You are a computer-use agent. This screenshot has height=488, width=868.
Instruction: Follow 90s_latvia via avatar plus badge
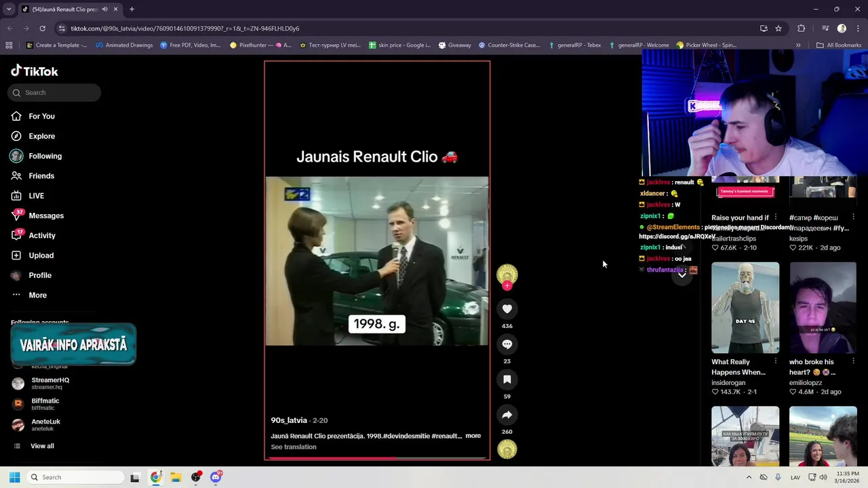(507, 286)
